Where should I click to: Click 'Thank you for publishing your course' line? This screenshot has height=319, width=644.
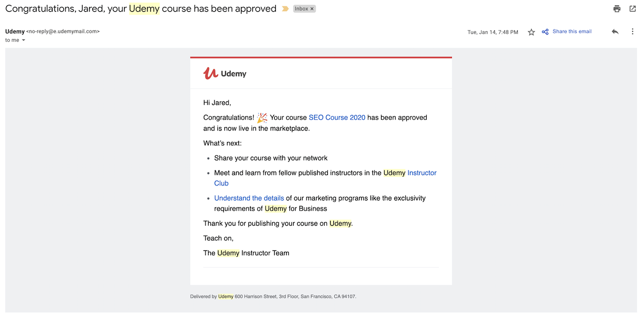coord(278,224)
